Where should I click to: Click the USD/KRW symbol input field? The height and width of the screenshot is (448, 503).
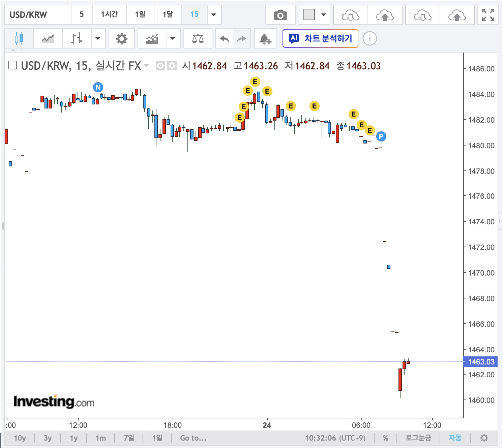[x=38, y=15]
